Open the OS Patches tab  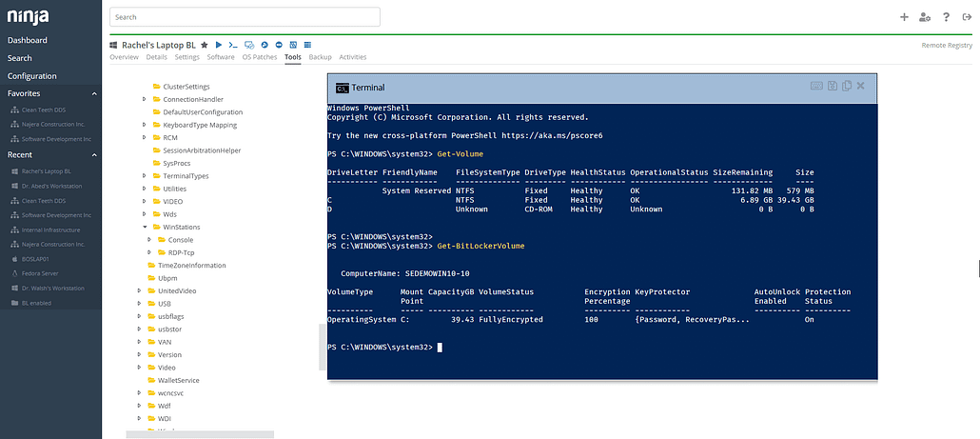pos(260,57)
